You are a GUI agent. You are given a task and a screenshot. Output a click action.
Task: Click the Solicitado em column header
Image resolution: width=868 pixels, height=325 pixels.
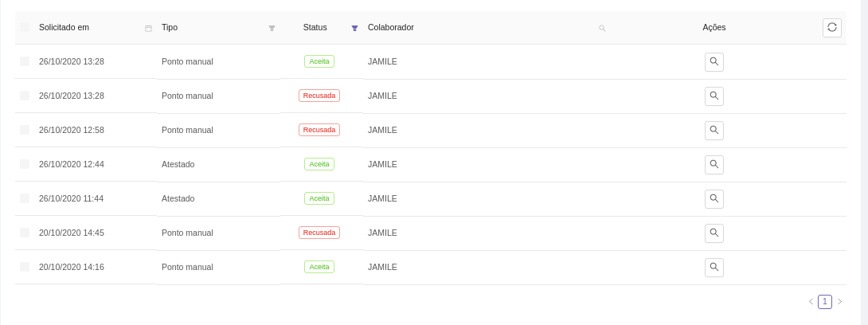[64, 27]
